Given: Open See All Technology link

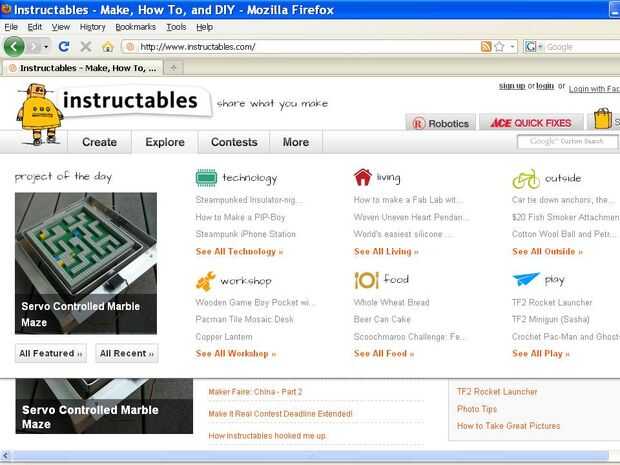Looking at the screenshot, I should (239, 251).
